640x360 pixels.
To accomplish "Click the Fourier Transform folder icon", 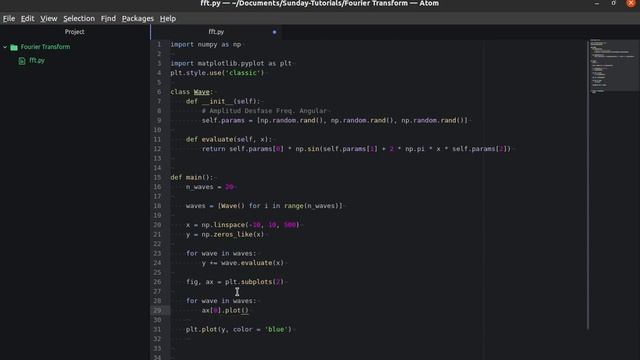I will point(14,47).
